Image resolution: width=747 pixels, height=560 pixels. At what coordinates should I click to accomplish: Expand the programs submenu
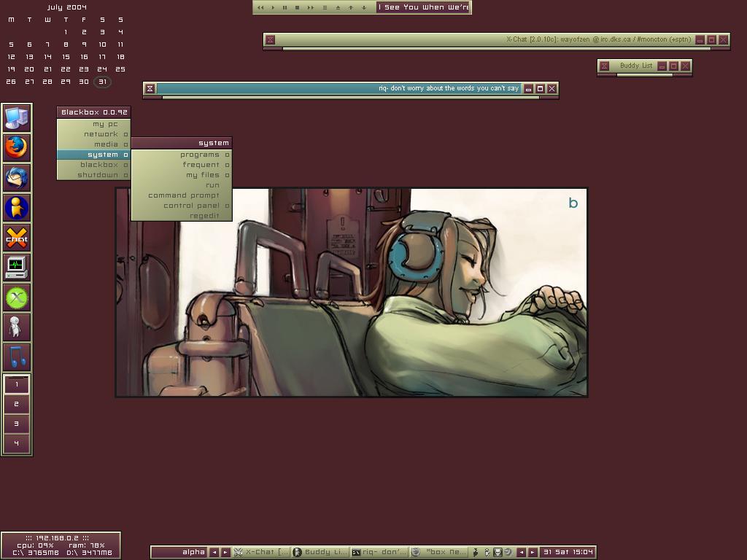pyautogui.click(x=182, y=155)
